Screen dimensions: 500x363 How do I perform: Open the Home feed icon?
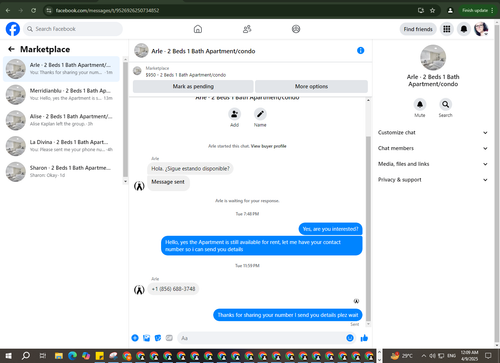coord(198,29)
